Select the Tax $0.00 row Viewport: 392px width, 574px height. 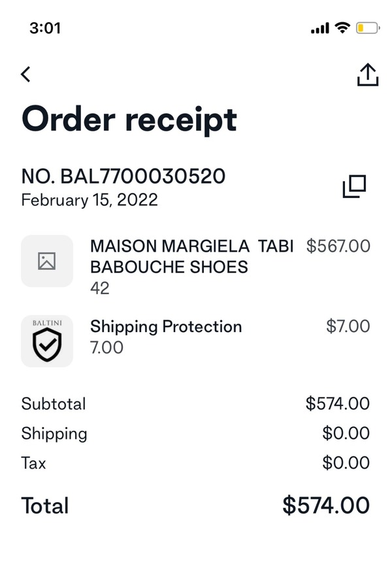196,463
